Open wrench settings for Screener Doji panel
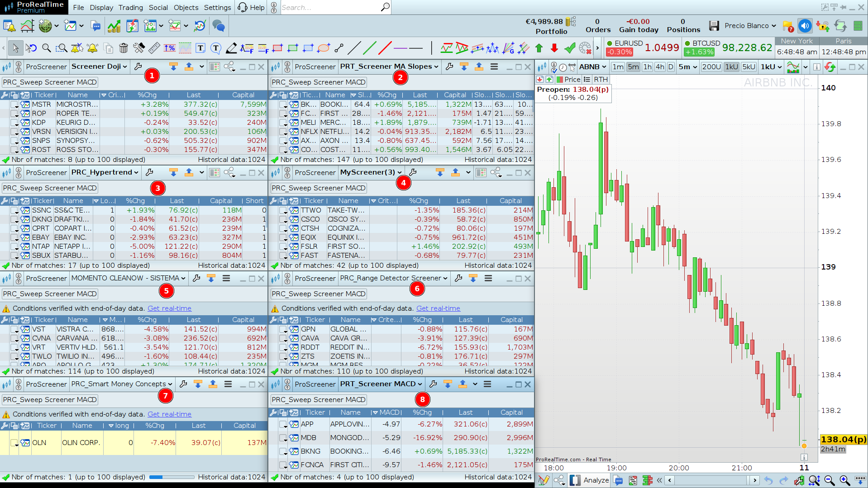This screenshot has width=868, height=488. pos(138,67)
